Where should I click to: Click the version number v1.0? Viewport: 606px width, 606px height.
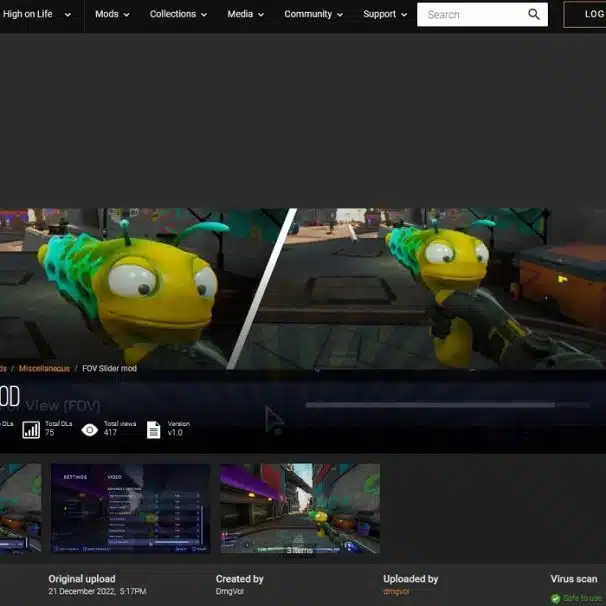(x=175, y=433)
